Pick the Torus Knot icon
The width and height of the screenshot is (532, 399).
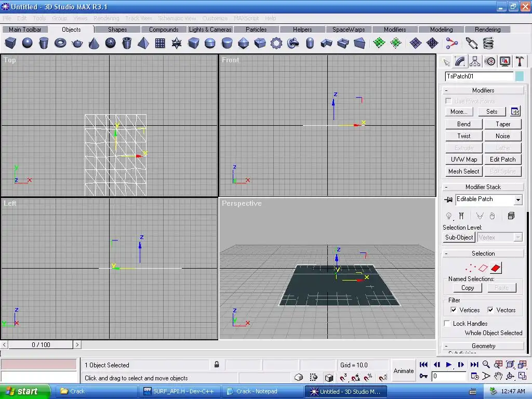point(293,43)
